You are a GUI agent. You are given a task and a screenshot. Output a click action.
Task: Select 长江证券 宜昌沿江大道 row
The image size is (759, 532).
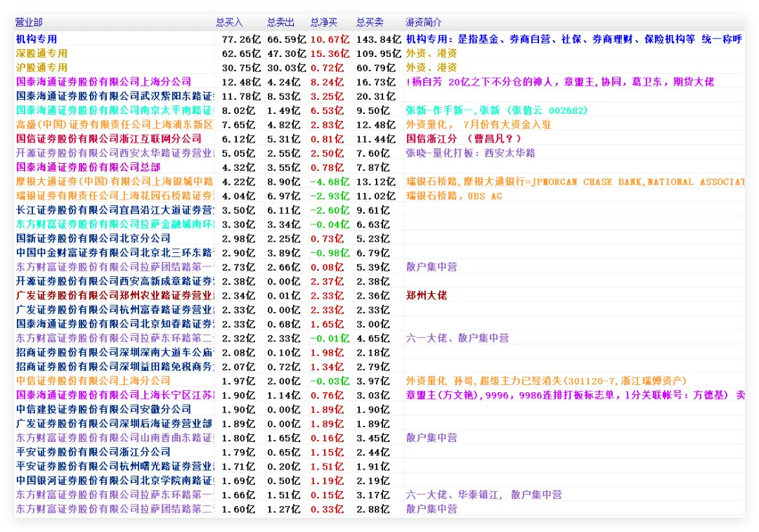click(115, 210)
